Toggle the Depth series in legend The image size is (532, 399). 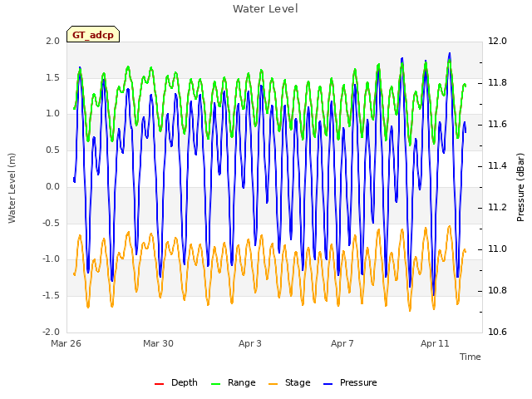click(175, 382)
